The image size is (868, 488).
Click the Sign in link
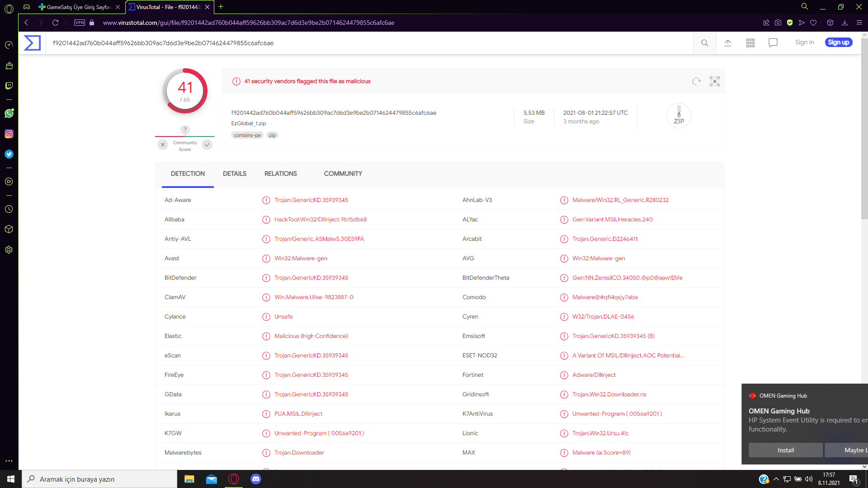804,42
